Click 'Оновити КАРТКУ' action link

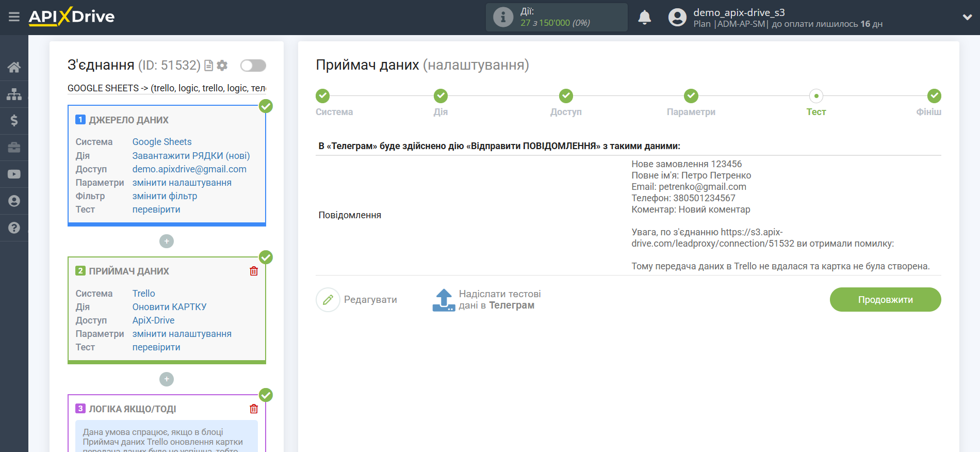169,307
